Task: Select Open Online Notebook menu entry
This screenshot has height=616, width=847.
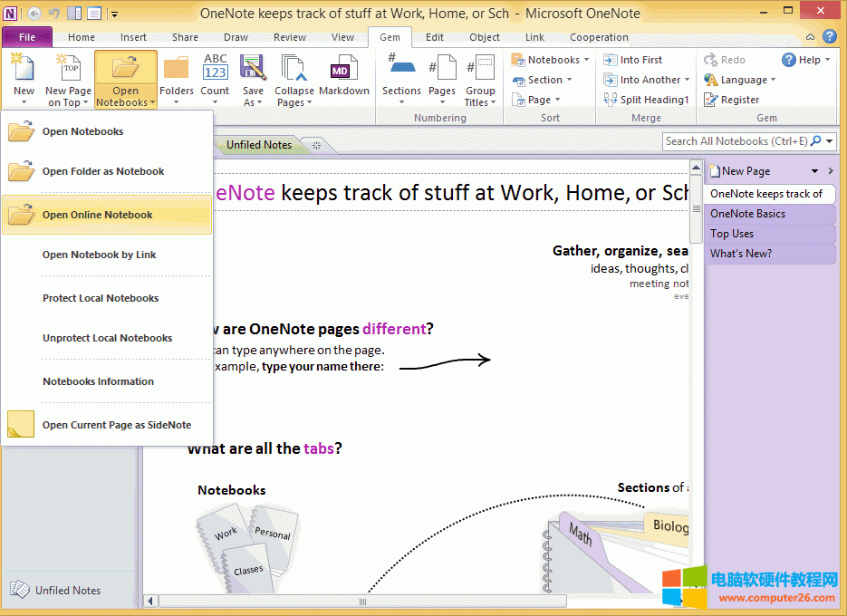Action: [98, 215]
